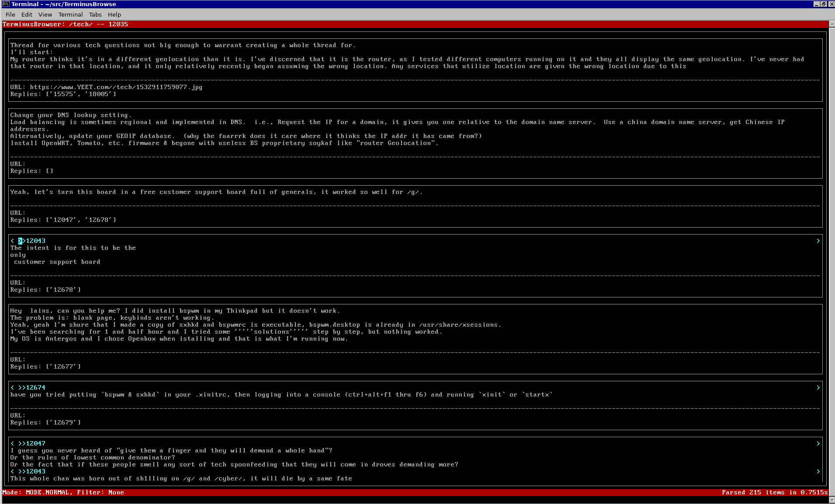Screen dimensions: 835x504
Task: Click right chevron on the highlighted >>12043 row
Action: click(x=818, y=241)
